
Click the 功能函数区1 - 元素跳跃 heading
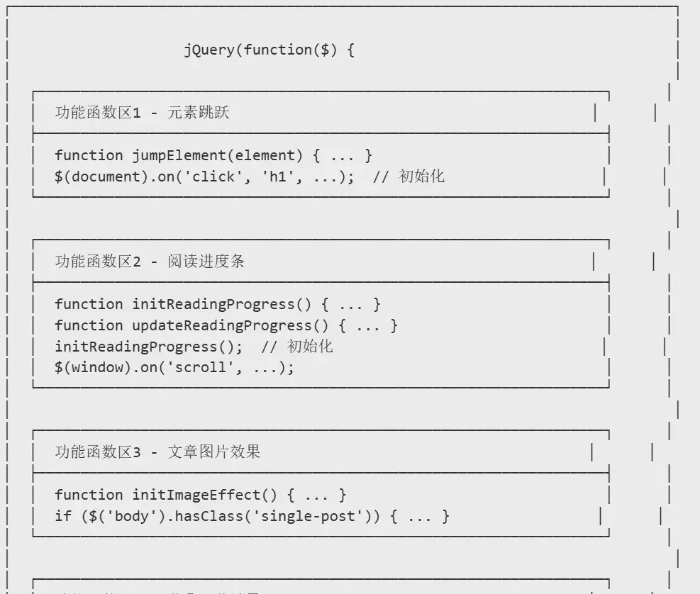pyautogui.click(x=142, y=113)
